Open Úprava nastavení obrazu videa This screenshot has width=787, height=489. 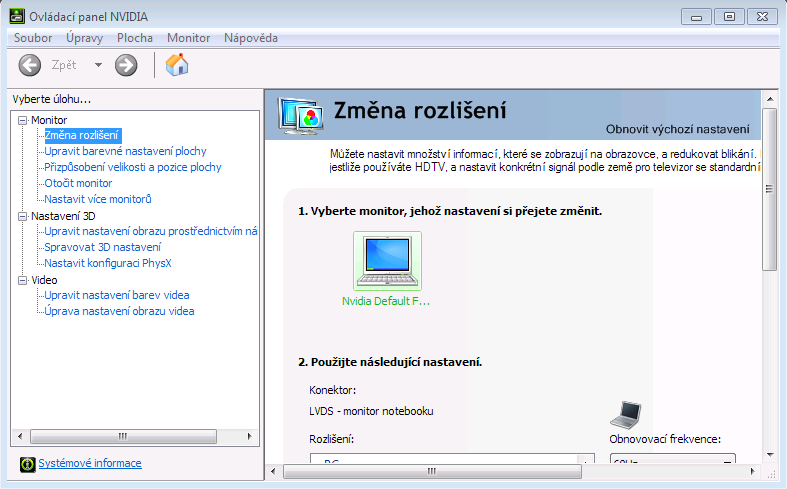[x=119, y=312]
